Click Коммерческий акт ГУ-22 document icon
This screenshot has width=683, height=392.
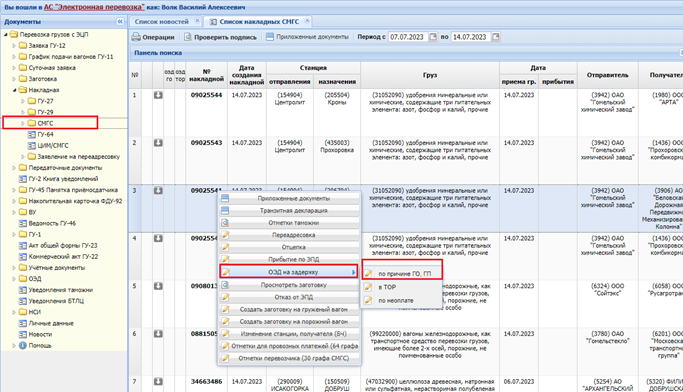[23, 257]
